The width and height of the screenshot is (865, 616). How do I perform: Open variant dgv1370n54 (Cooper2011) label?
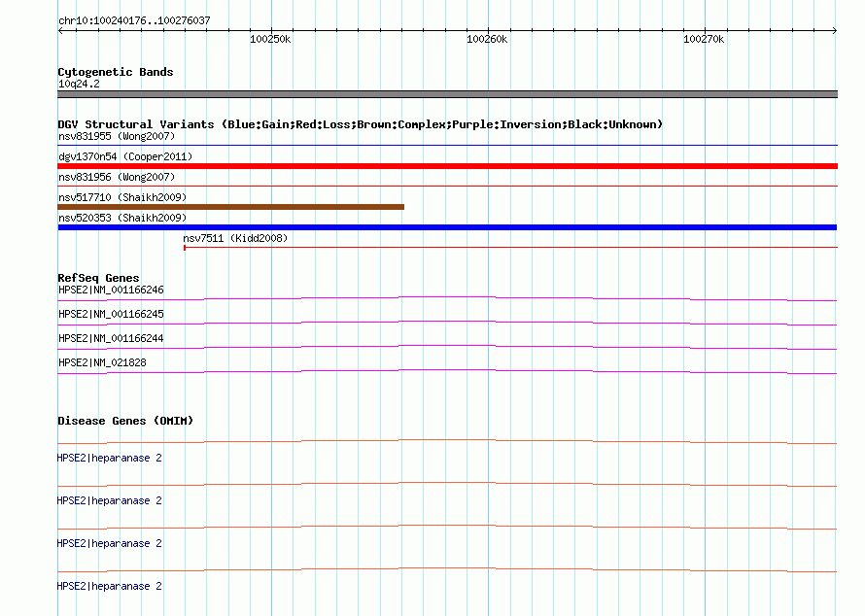[x=125, y=156]
